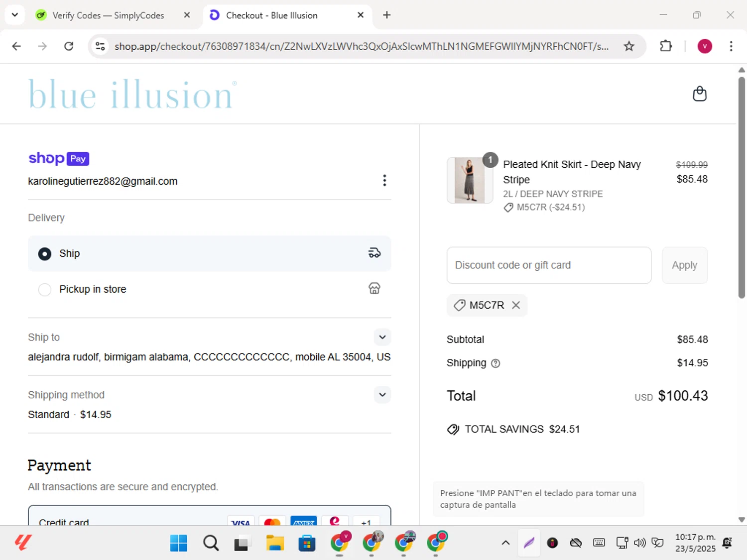Click the Standard · $14.95 shipping text
747x560 pixels.
pos(70,415)
